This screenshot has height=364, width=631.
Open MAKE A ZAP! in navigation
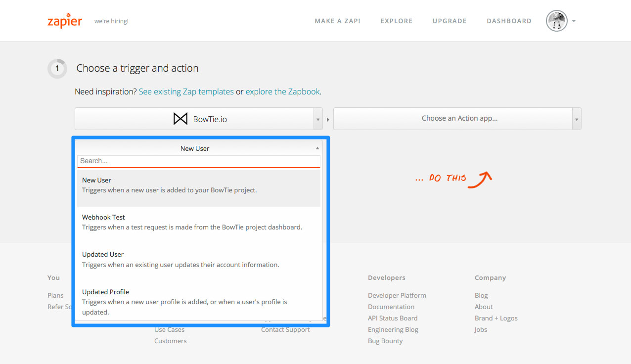(338, 21)
